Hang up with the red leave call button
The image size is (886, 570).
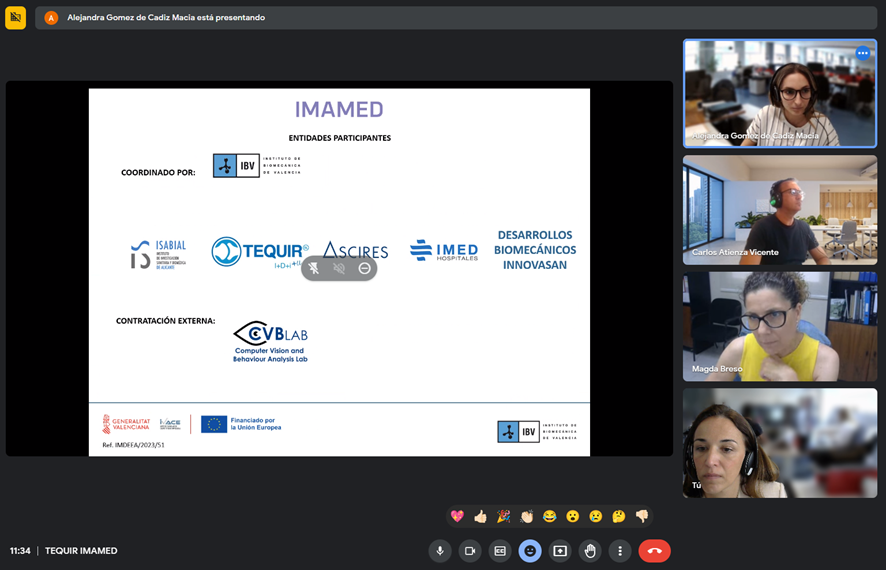click(x=654, y=551)
